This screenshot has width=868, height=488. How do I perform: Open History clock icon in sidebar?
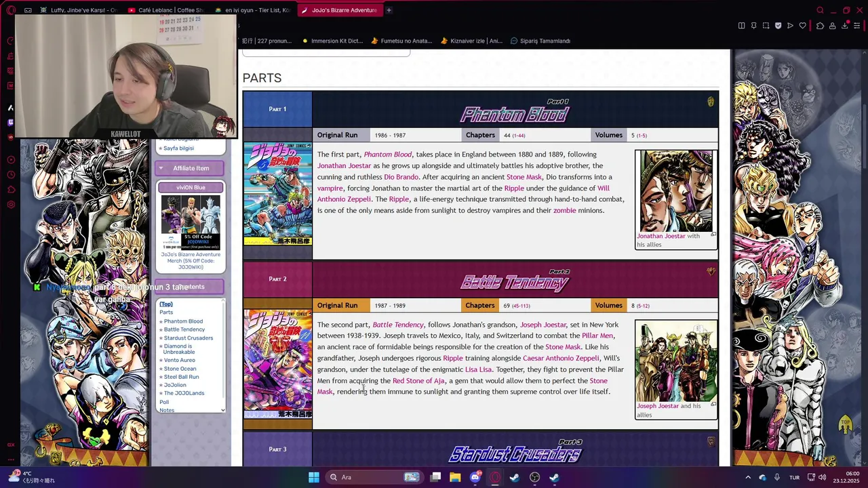point(11,175)
